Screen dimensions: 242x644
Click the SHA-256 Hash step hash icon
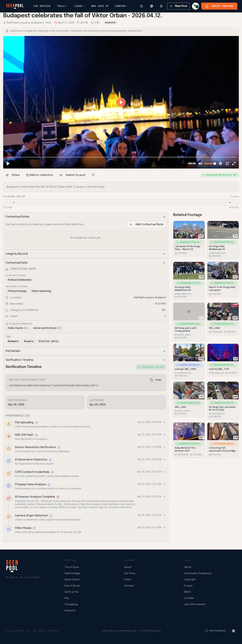[x=9, y=436]
